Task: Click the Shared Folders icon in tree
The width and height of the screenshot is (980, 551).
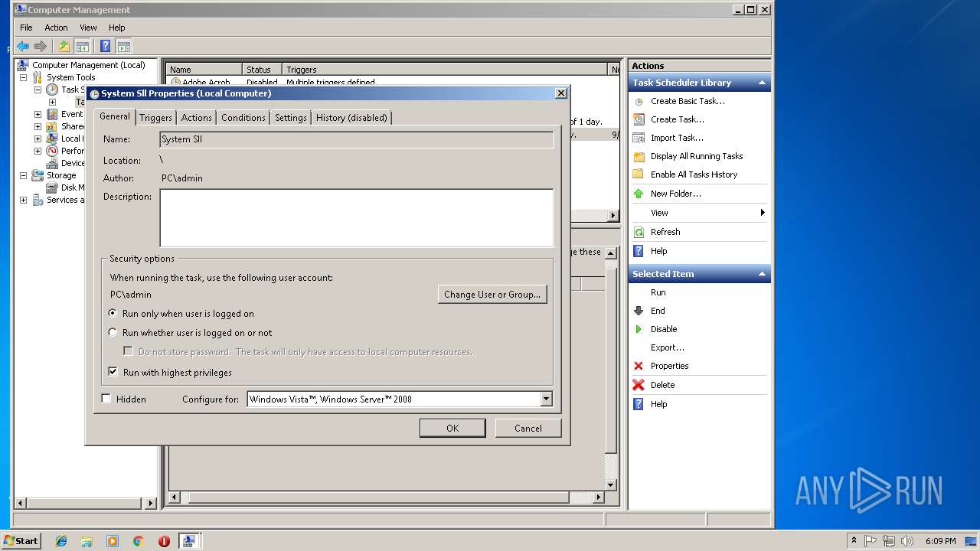Action: point(52,126)
